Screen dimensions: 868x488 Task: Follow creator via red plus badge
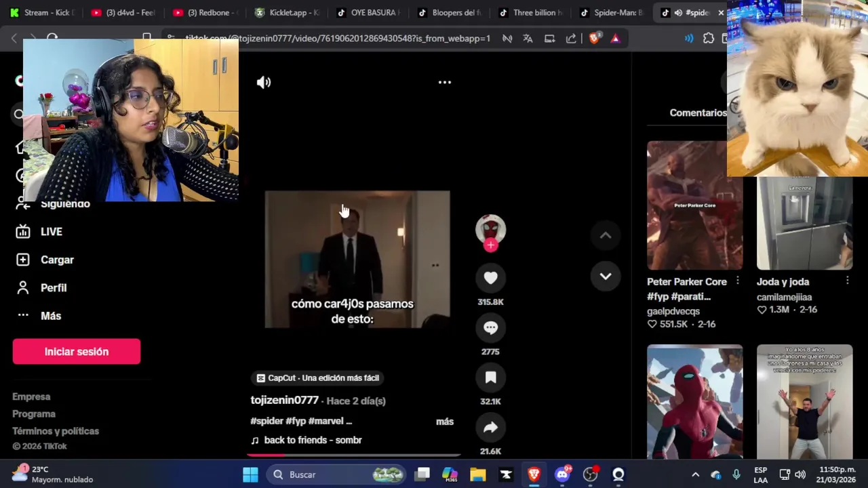(490, 245)
